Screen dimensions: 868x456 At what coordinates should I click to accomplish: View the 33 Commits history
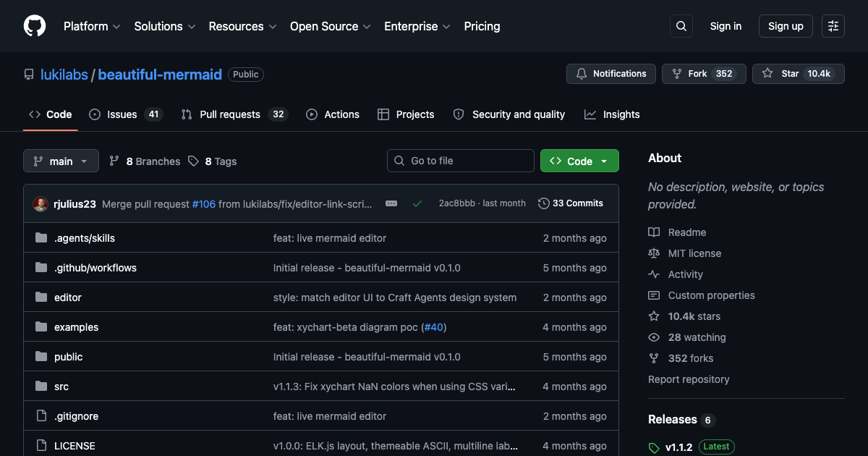click(x=571, y=203)
